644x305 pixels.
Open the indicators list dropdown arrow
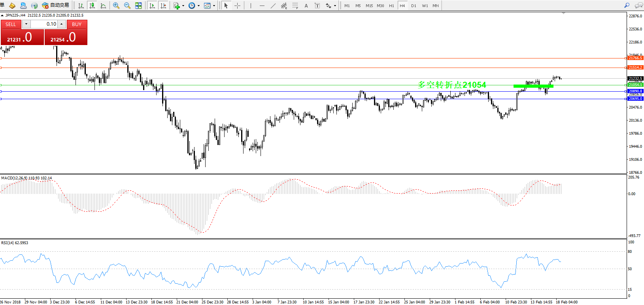(x=183, y=6)
